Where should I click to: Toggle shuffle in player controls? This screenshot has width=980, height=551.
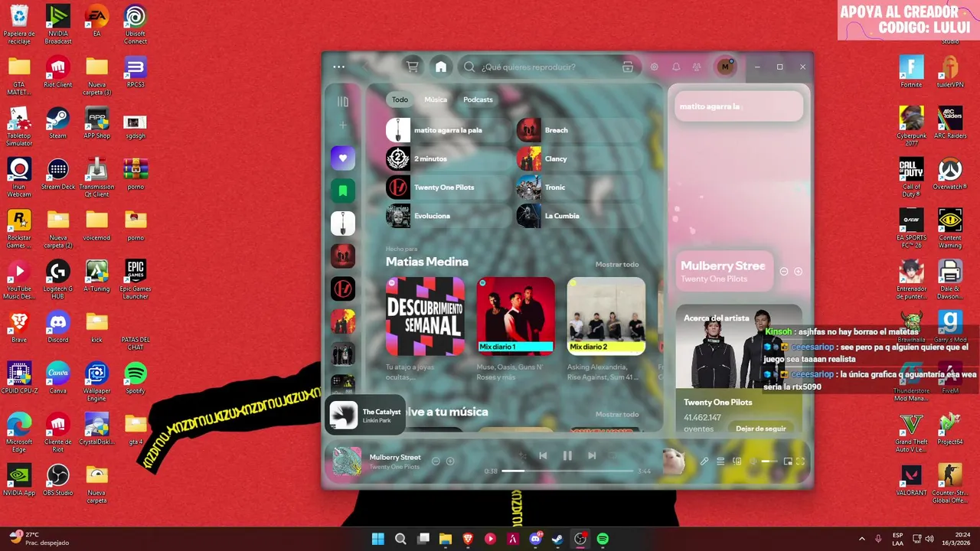[x=523, y=455]
